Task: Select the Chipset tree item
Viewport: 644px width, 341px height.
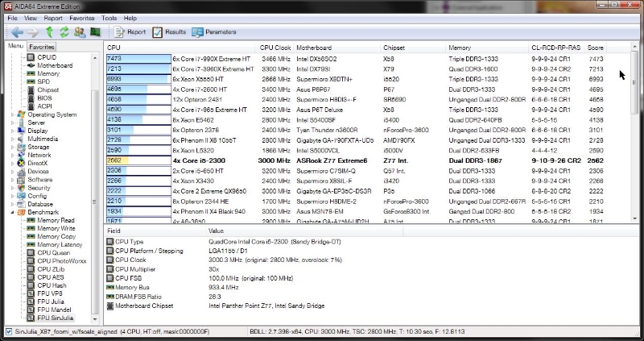Action: tap(47, 89)
